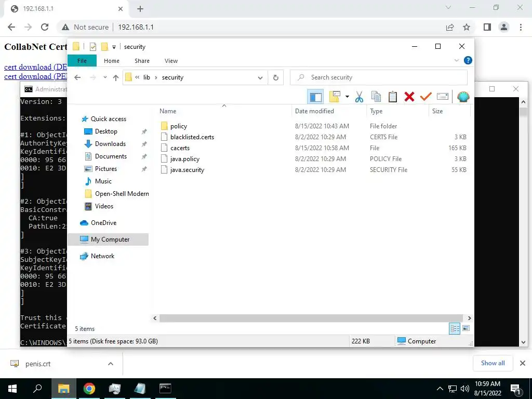Select the java.security file
Image resolution: width=532 pixels, height=399 pixels.
click(187, 170)
